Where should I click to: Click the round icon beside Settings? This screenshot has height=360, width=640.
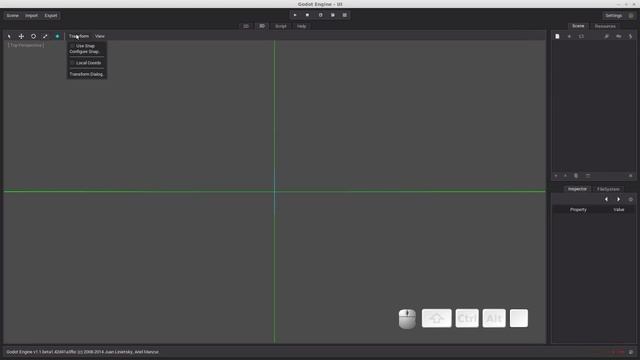[x=631, y=16]
